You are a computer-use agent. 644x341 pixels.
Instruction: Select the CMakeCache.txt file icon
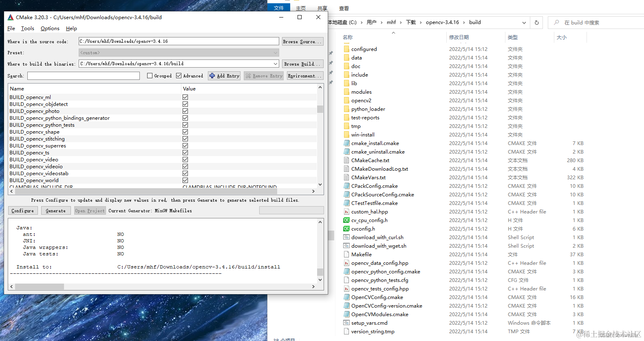click(x=346, y=160)
